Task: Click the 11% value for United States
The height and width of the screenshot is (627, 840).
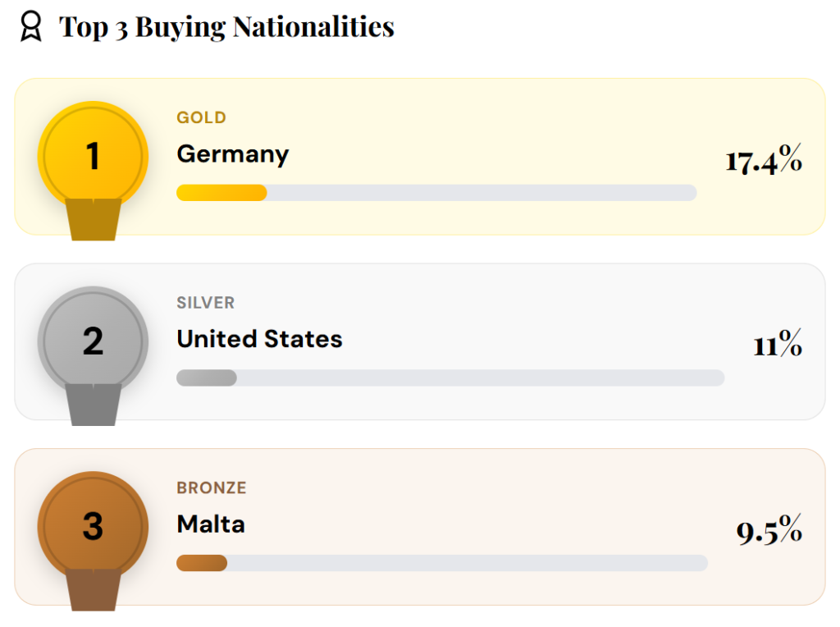Action: [778, 346]
